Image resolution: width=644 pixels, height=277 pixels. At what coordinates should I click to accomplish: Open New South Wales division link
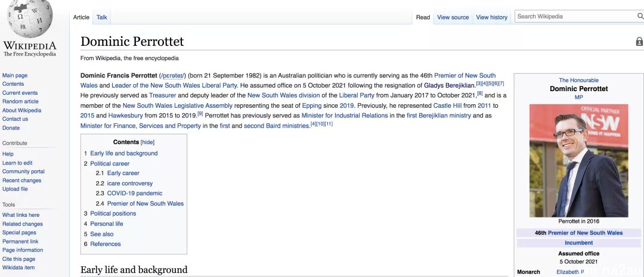(x=283, y=95)
